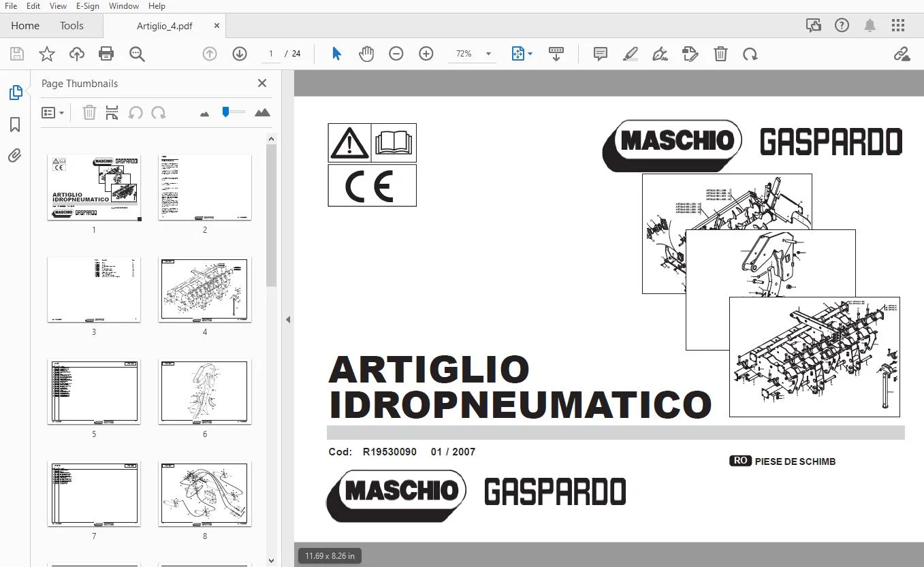
Task: Close the Artiglio_4.pdf tab
Action: [x=217, y=26]
